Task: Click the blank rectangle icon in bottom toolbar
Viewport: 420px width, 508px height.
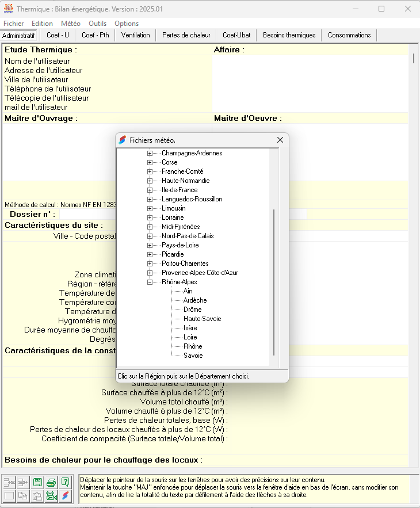Action: pos(9,496)
